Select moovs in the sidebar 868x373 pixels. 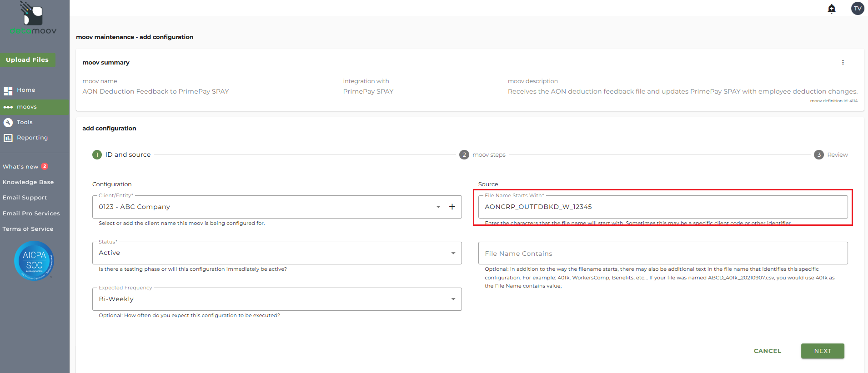point(27,107)
